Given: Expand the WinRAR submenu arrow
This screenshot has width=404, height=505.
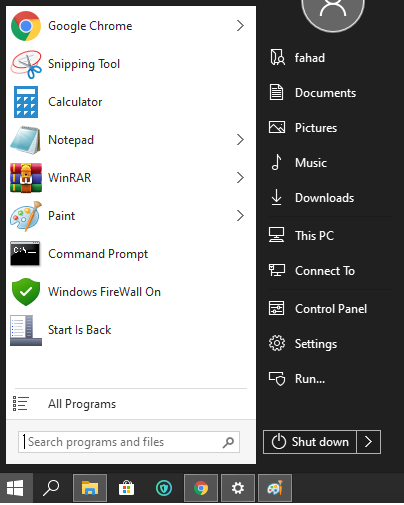Looking at the screenshot, I should [240, 178].
